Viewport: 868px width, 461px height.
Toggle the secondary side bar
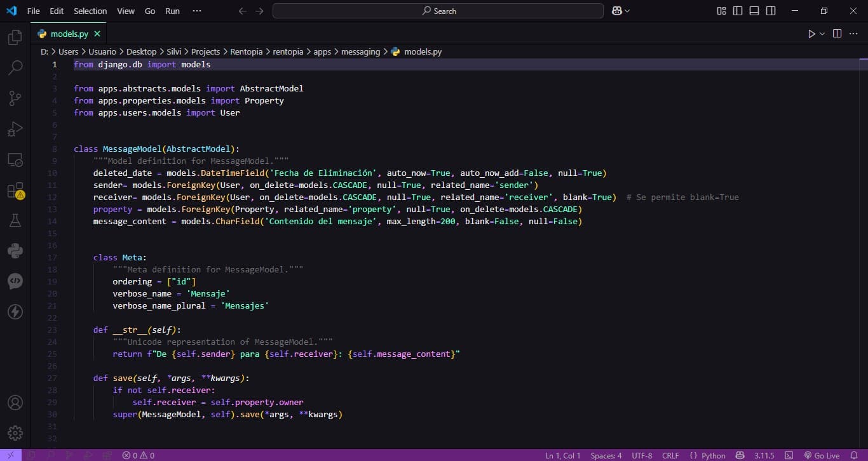pos(771,11)
